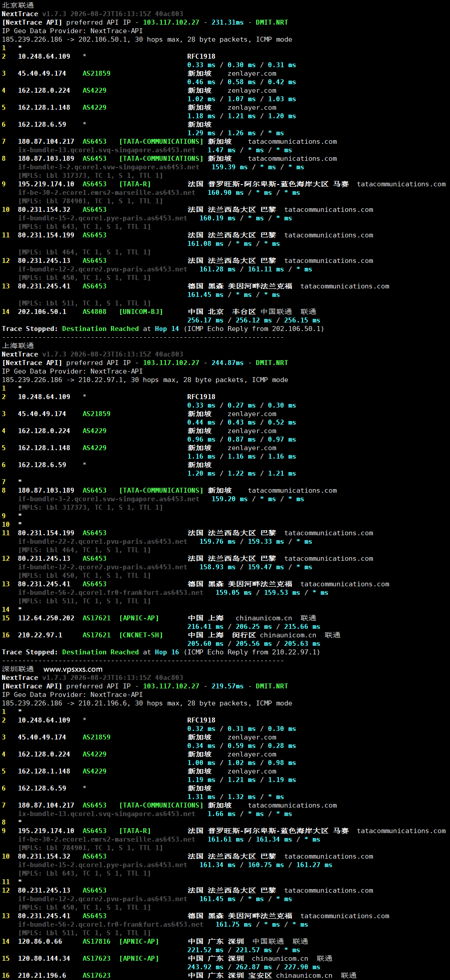Select the 262.87 ms latency value
This screenshot has width=450, height=980.
[x=254, y=967]
